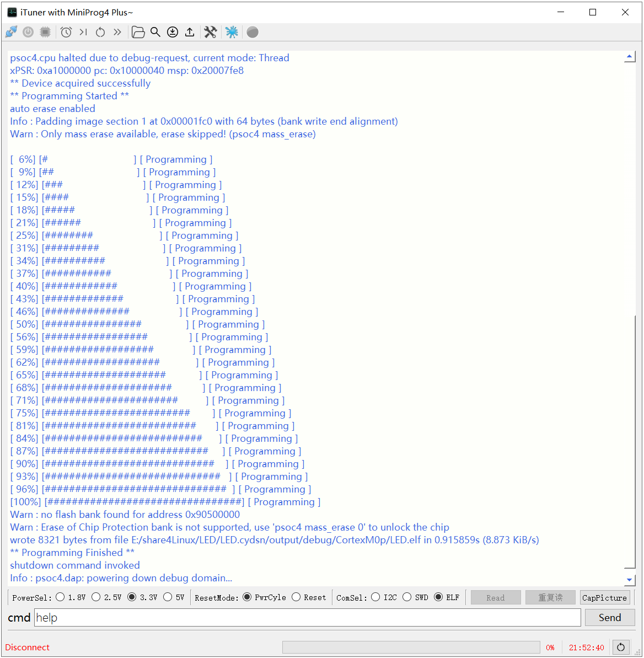644x658 pixels.
Task: Click the 'Erase of Chip Protection bank' warning
Action: (229, 527)
